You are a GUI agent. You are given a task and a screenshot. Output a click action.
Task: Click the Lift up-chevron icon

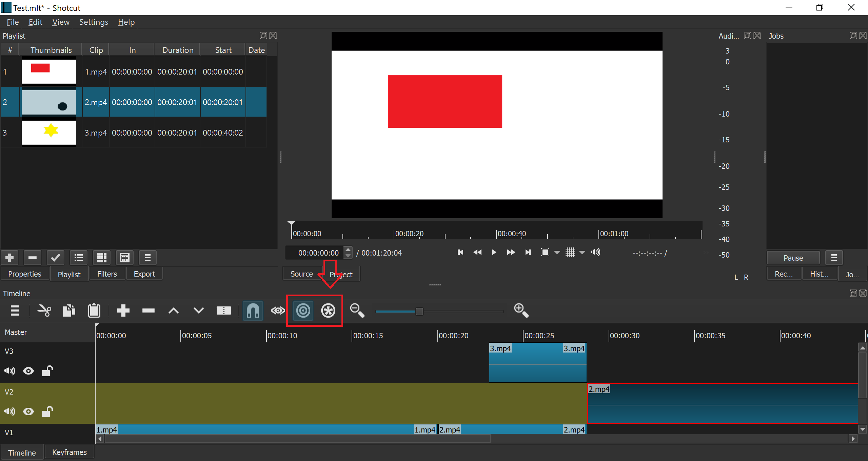[174, 310]
